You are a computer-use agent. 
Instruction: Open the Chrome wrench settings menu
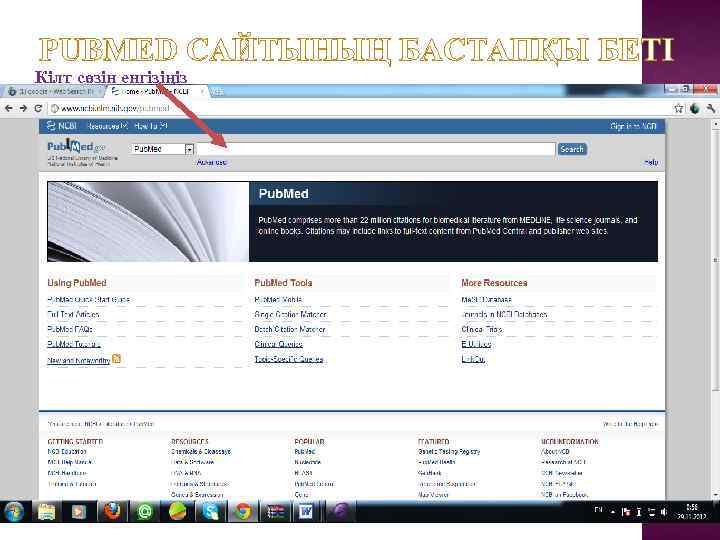(711, 108)
